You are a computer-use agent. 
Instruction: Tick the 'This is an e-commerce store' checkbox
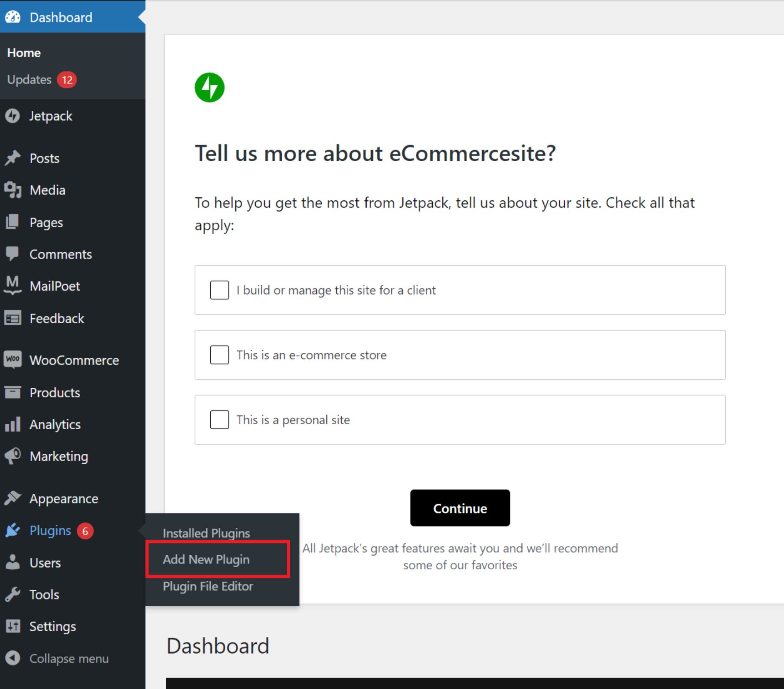coord(219,355)
